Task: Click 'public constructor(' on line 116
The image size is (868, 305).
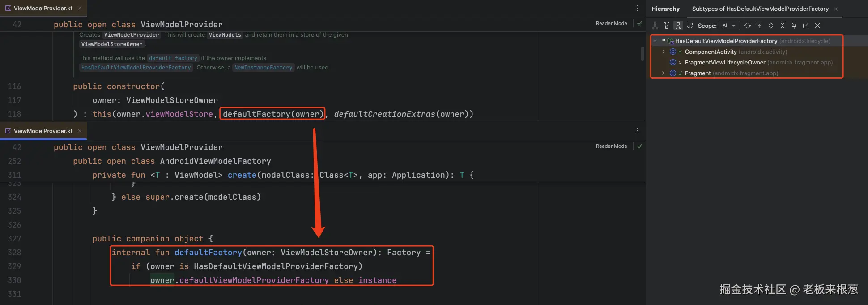Action: pos(119,86)
